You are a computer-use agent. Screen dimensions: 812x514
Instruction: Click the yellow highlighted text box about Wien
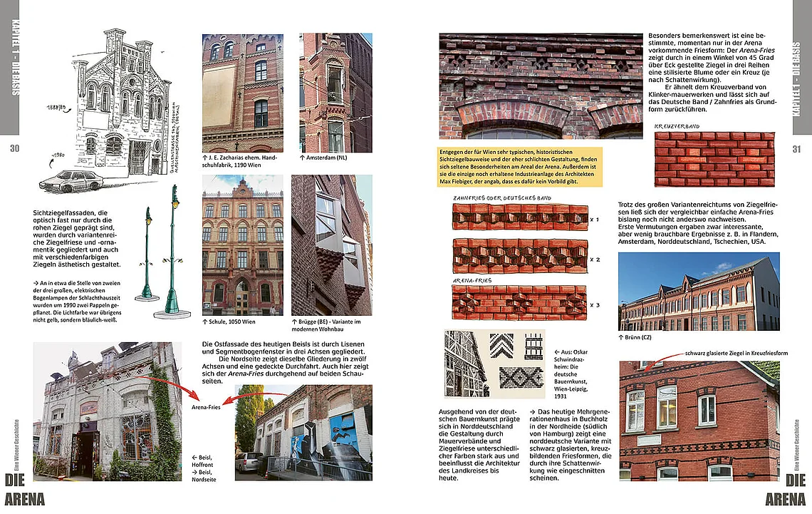[x=520, y=167]
